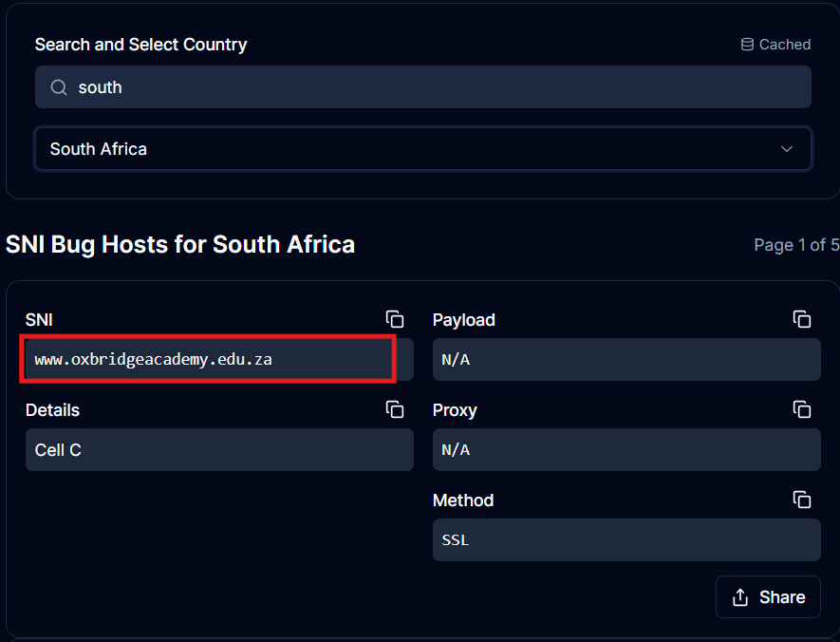This screenshot has width=840, height=642.
Task: Focus the country search field containing 'south'
Action: [x=437, y=87]
